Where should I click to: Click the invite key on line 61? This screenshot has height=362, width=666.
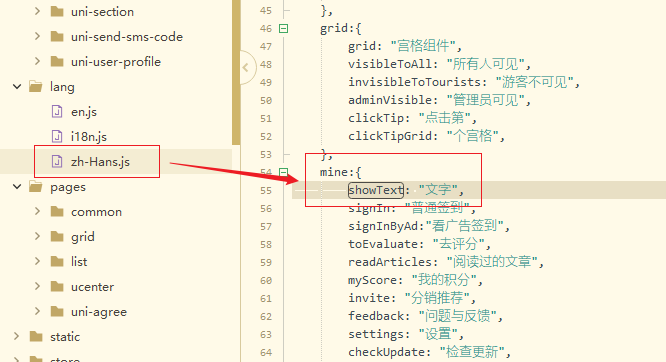coord(369,298)
